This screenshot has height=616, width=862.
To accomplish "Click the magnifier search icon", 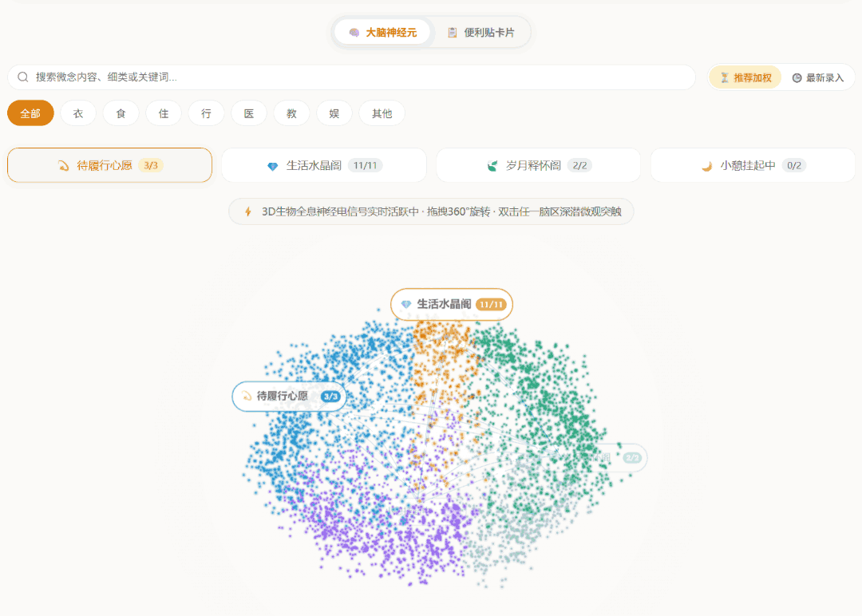I will [23, 77].
